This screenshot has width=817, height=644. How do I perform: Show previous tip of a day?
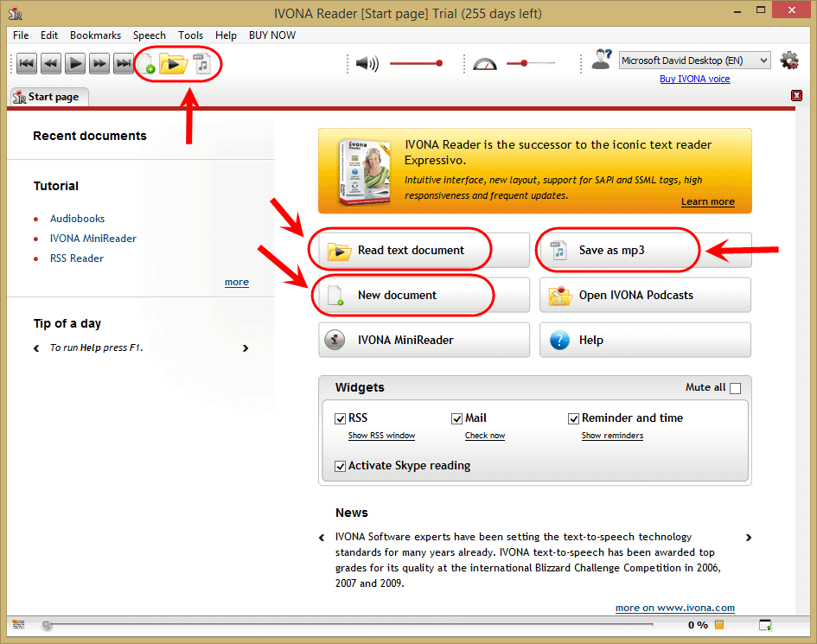tap(36, 348)
